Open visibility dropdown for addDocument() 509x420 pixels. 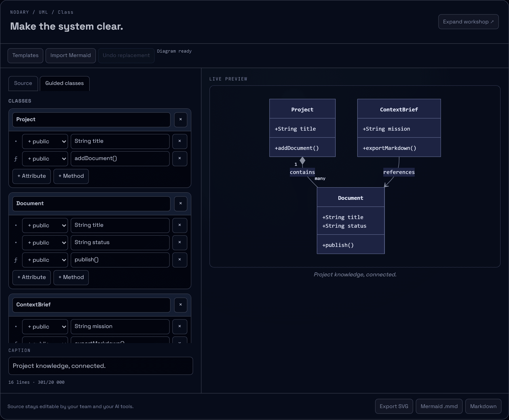tap(45, 158)
